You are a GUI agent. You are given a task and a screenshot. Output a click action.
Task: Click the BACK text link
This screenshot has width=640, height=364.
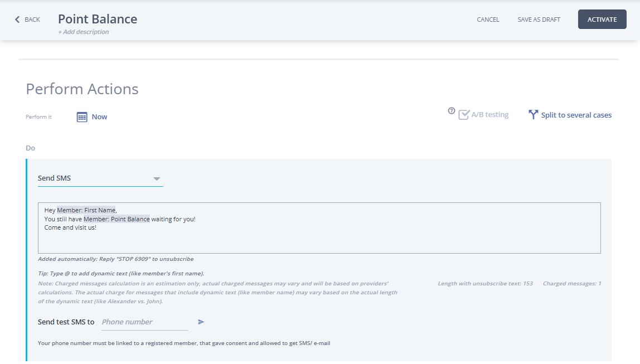[x=32, y=20]
